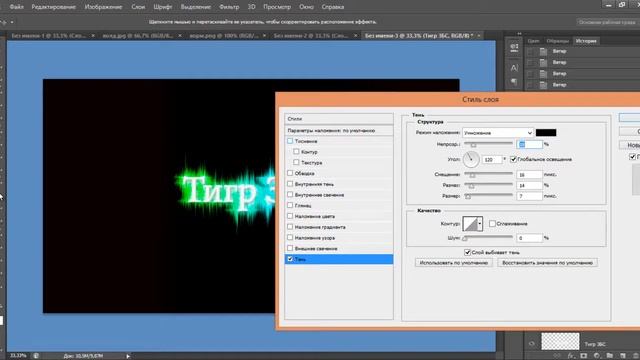The width and height of the screenshot is (640, 360).
Task: Switch to the История panel tab
Action: pos(586,41)
